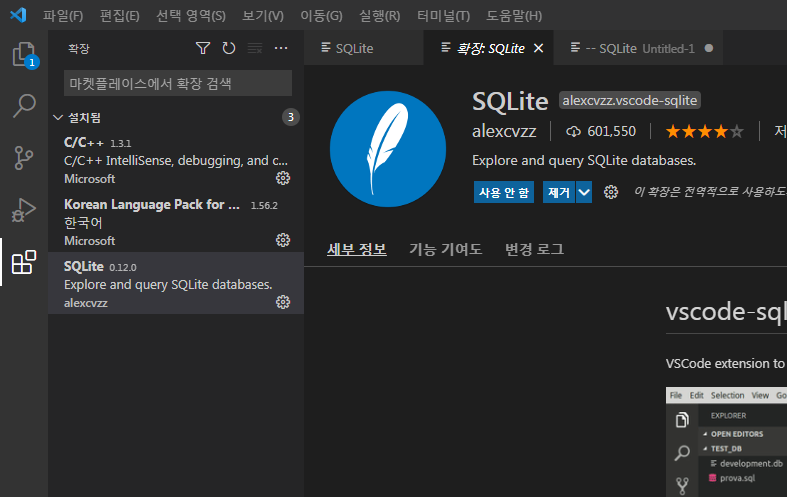The height and width of the screenshot is (497, 787).
Task: Click the vscode-sql heading in README
Action: point(726,312)
